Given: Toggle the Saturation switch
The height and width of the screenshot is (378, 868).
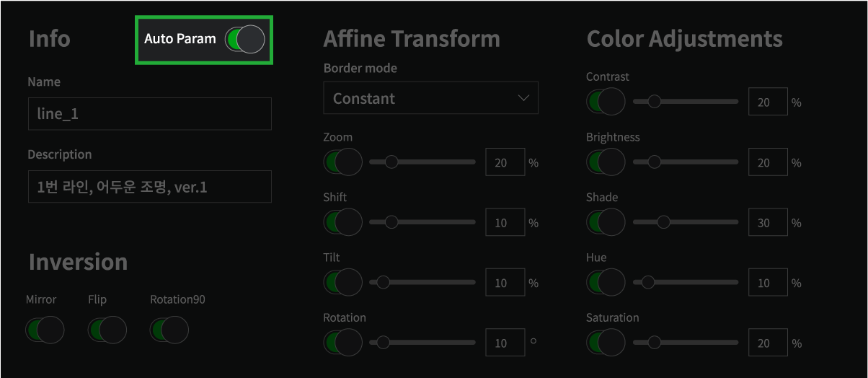Looking at the screenshot, I should point(606,343).
